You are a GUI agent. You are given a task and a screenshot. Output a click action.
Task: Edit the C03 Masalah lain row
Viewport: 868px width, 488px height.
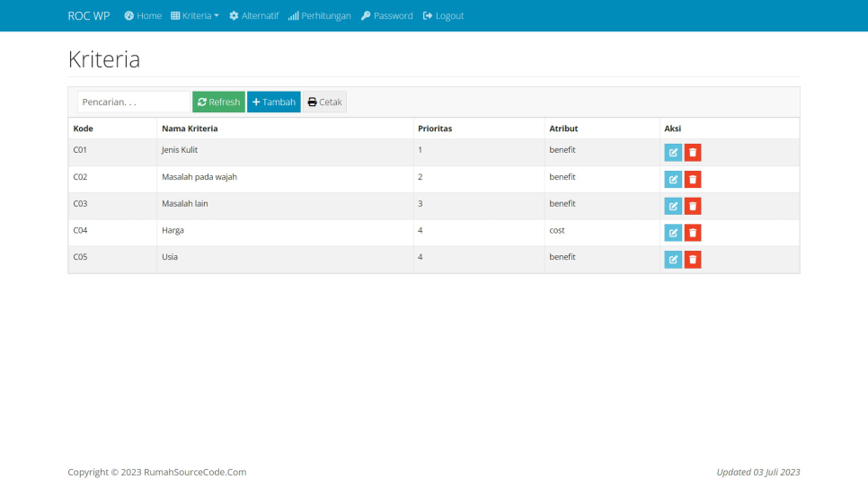(x=673, y=206)
